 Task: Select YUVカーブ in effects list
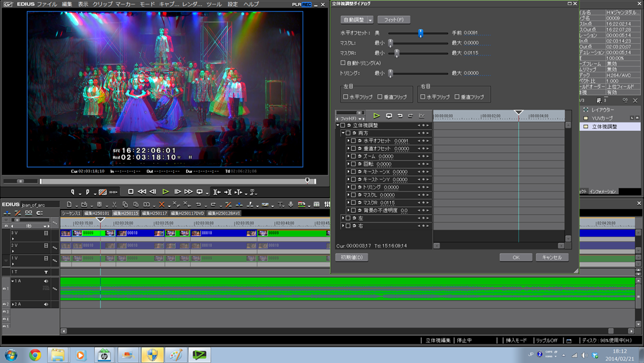(601, 118)
